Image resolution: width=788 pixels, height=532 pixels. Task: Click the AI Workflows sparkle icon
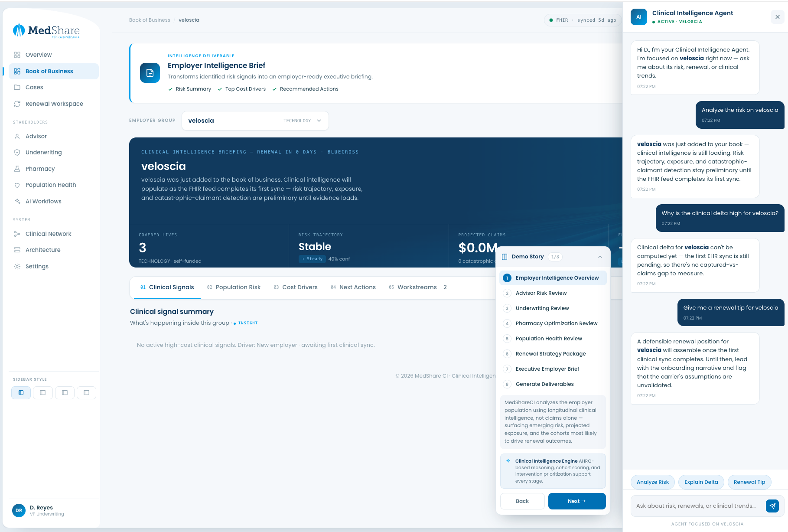[17, 201]
